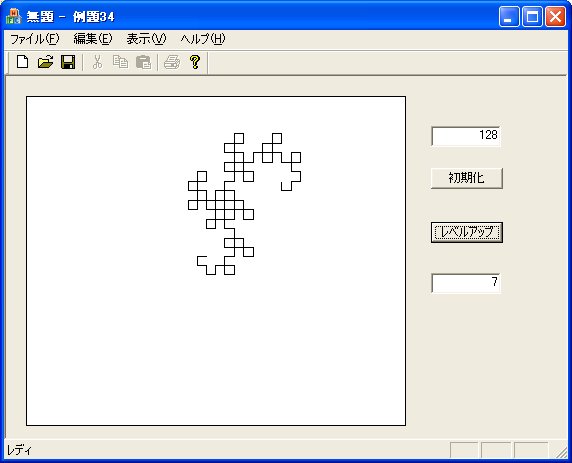Click the New document toolbar icon
This screenshot has height=463, width=572.
(x=23, y=62)
